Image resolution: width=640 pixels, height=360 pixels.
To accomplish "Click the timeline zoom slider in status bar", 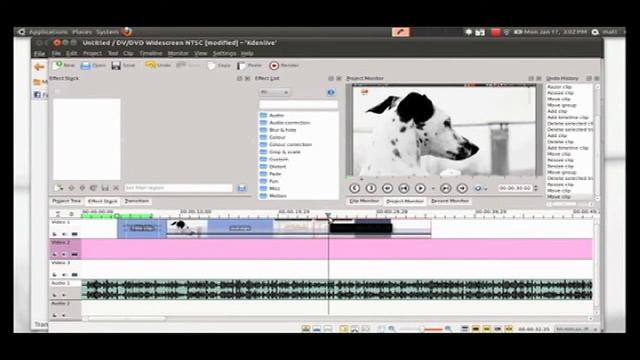I will 422,329.
